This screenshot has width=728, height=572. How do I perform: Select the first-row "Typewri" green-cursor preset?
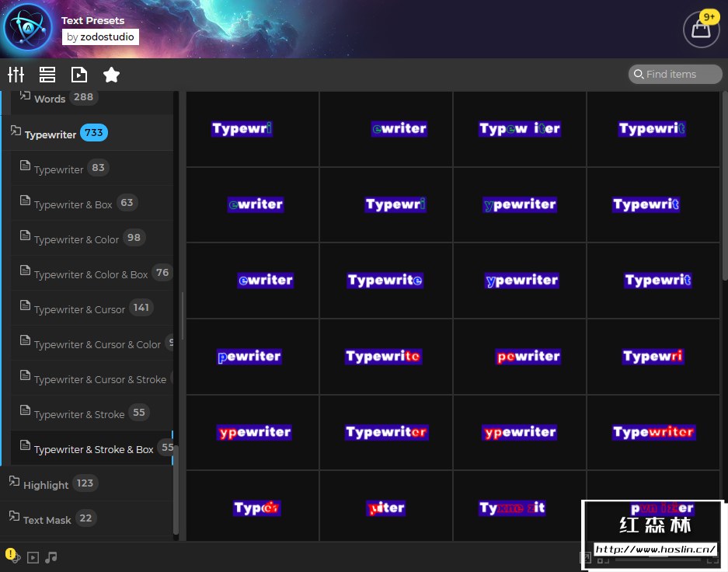(253, 129)
